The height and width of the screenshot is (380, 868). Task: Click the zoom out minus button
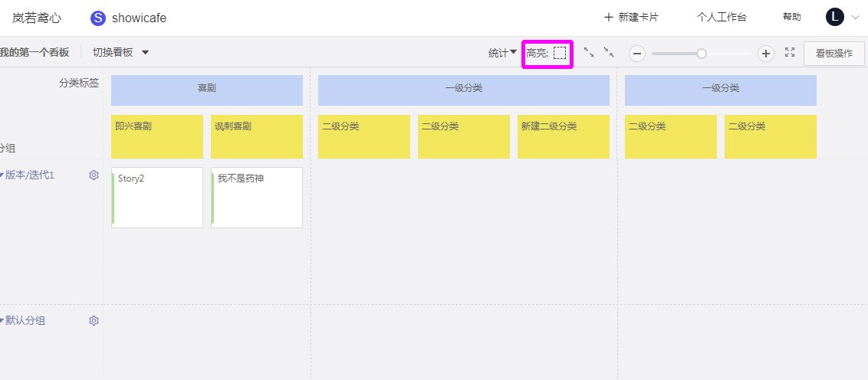click(x=637, y=54)
